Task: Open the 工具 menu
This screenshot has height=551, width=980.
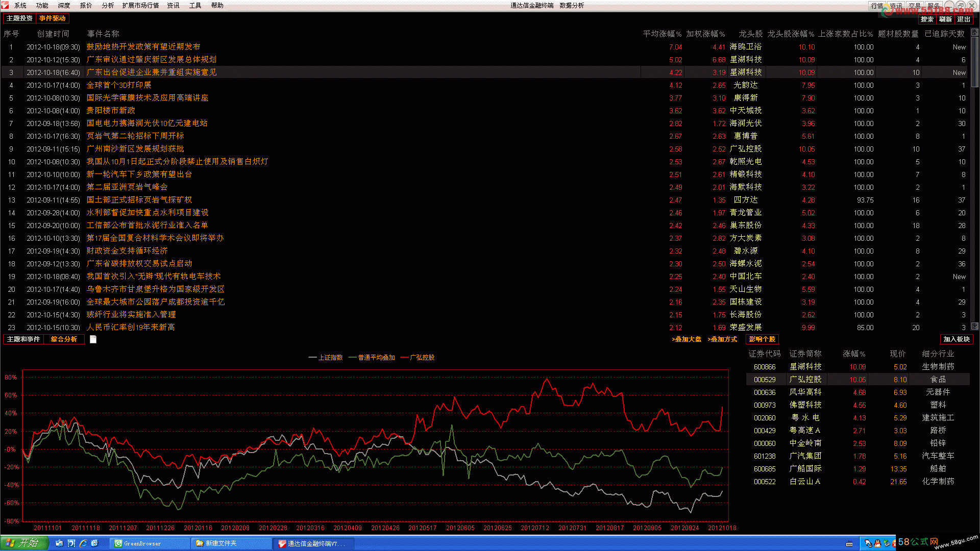Action: point(195,6)
